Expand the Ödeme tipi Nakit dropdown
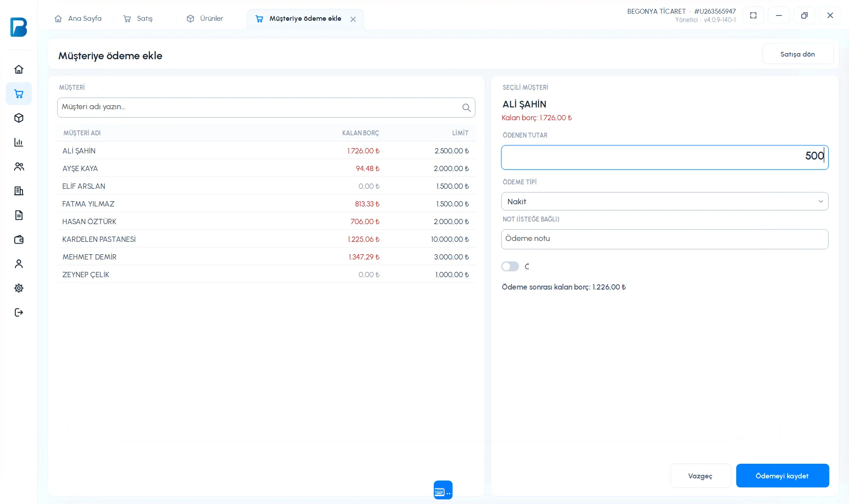This screenshot has height=504, width=849. [665, 202]
